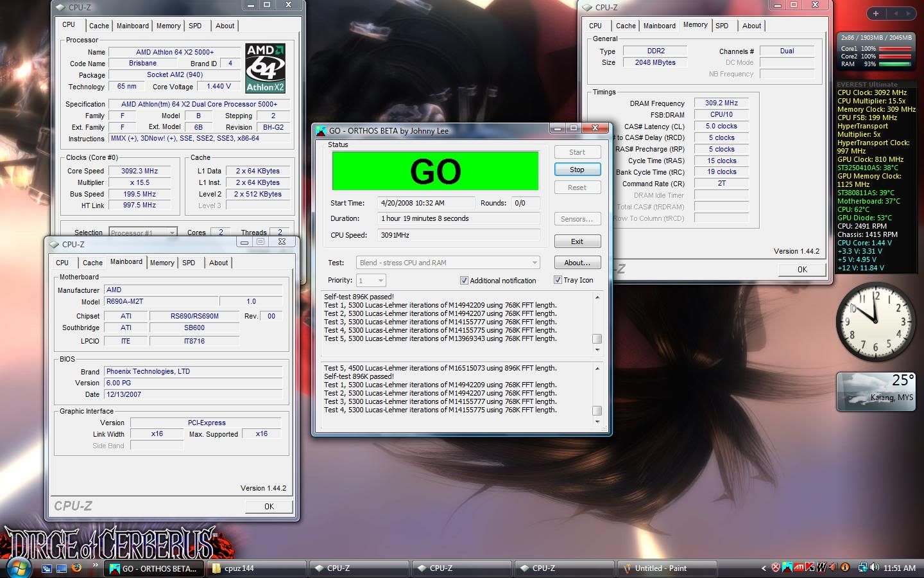The width and height of the screenshot is (924, 578).
Task: Add a gadget with the sidebar plus button
Action: [x=876, y=13]
